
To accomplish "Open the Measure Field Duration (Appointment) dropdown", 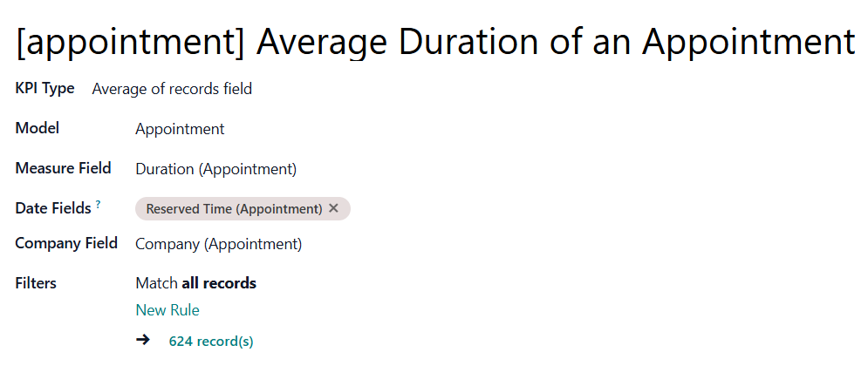I will pos(215,169).
